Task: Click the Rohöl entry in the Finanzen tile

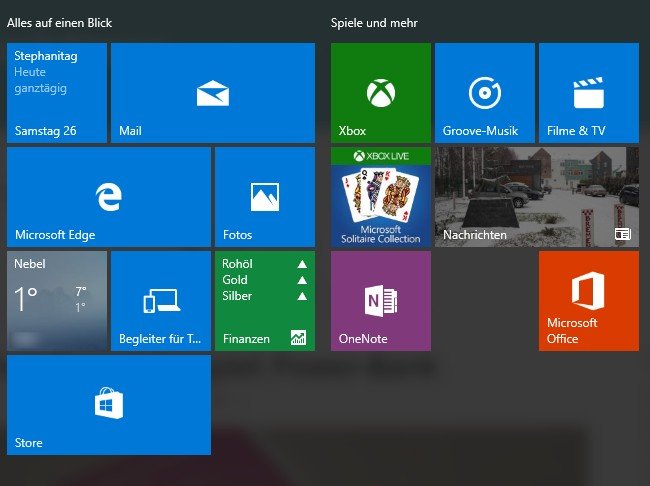Action: tap(264, 264)
